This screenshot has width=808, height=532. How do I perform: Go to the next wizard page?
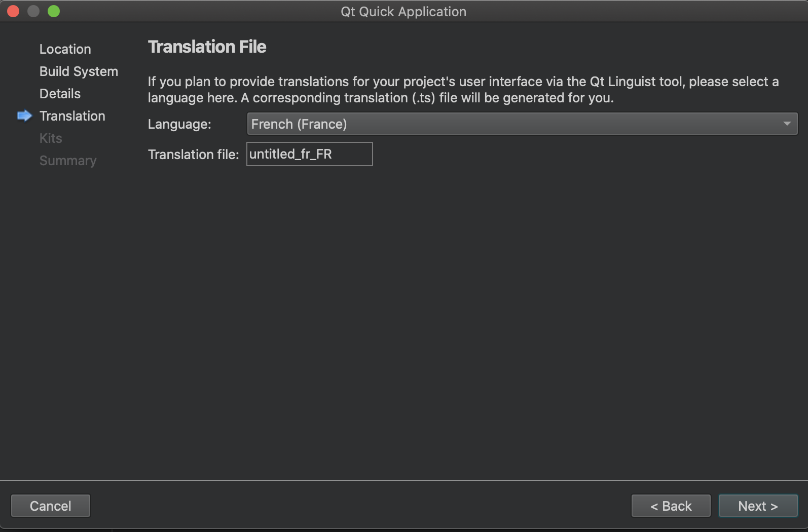[758, 506]
